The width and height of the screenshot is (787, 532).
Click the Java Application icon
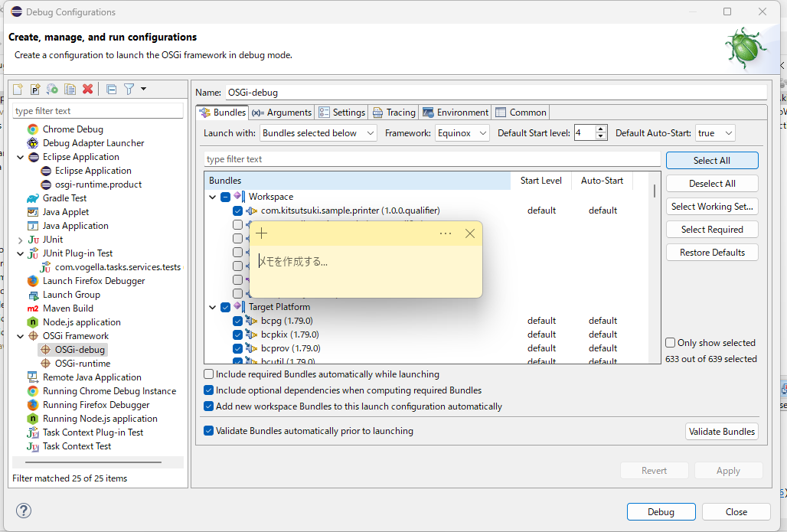click(x=33, y=226)
